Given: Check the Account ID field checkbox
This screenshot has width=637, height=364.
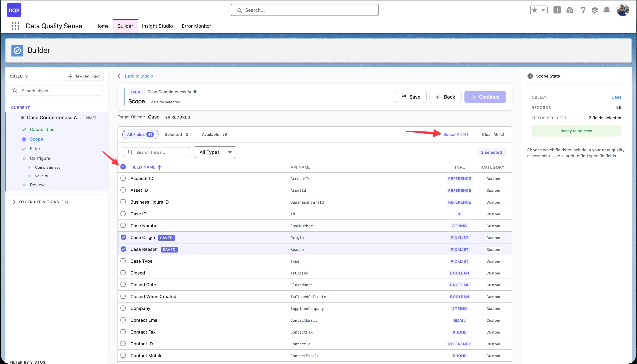Looking at the screenshot, I should pyautogui.click(x=123, y=178).
